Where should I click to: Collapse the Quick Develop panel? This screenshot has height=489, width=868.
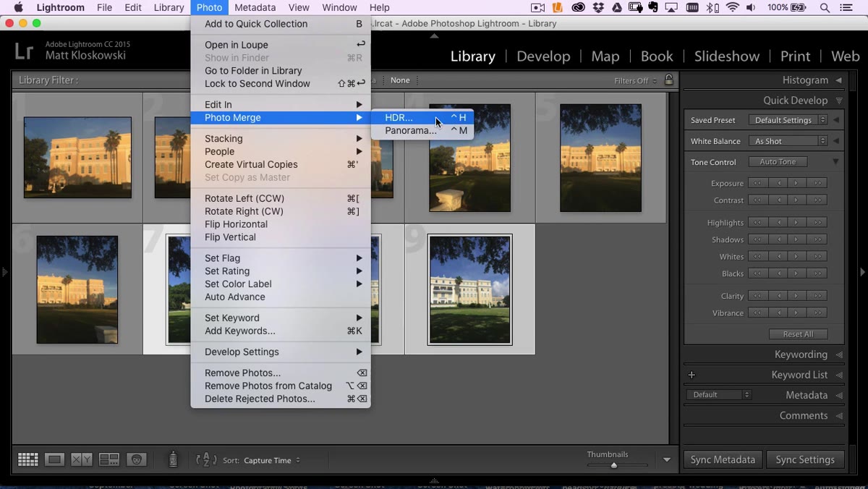(838, 101)
